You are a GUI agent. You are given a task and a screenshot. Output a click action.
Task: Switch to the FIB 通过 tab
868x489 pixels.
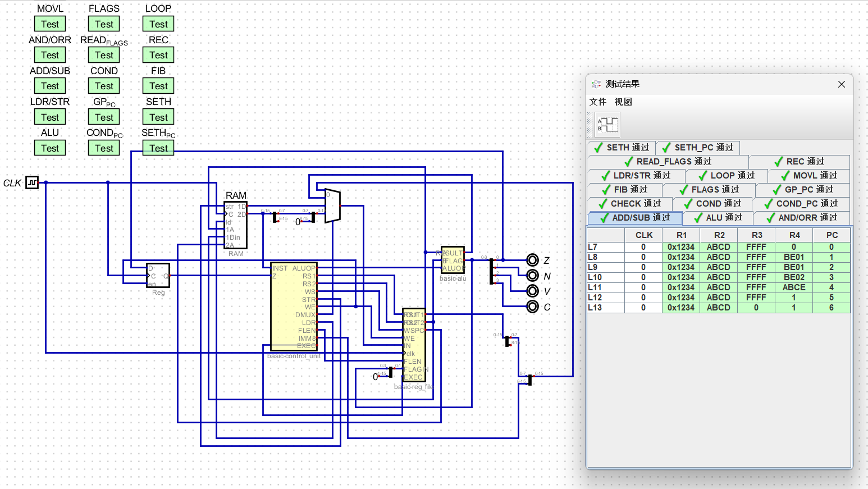[624, 190]
